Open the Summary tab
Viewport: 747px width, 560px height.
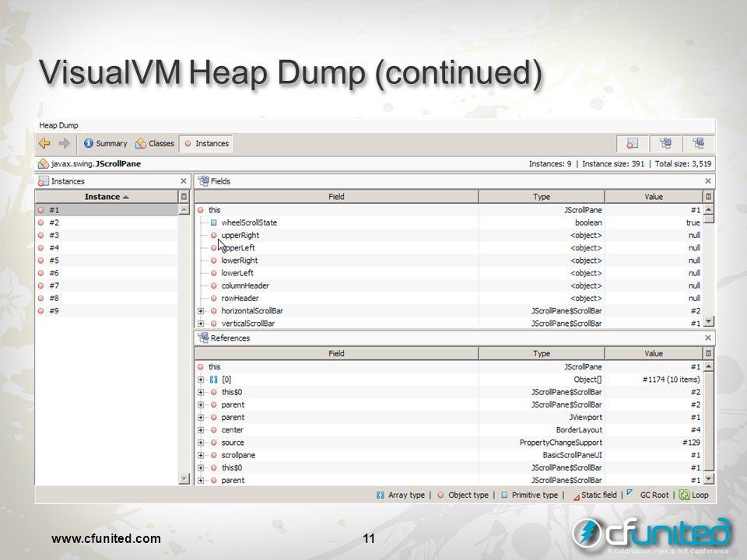tap(105, 143)
